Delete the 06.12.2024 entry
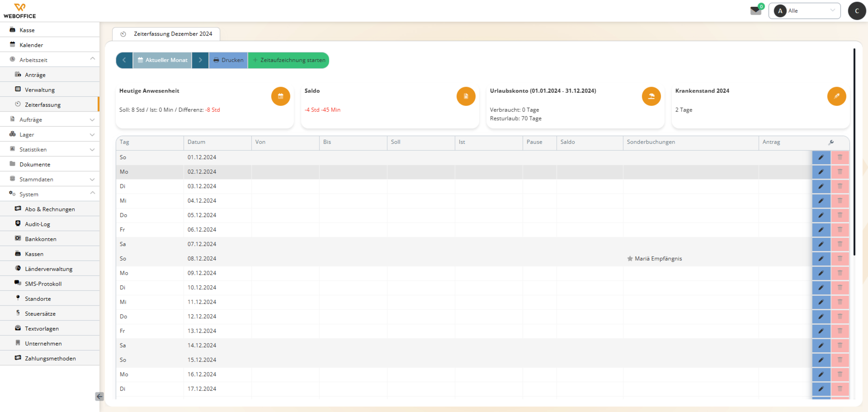Image resolution: width=868 pixels, height=412 pixels. [840, 230]
